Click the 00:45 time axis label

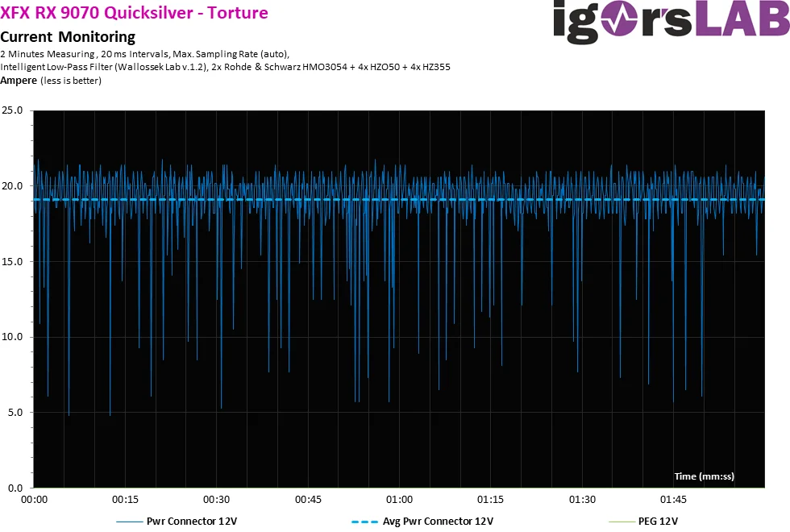(308, 500)
